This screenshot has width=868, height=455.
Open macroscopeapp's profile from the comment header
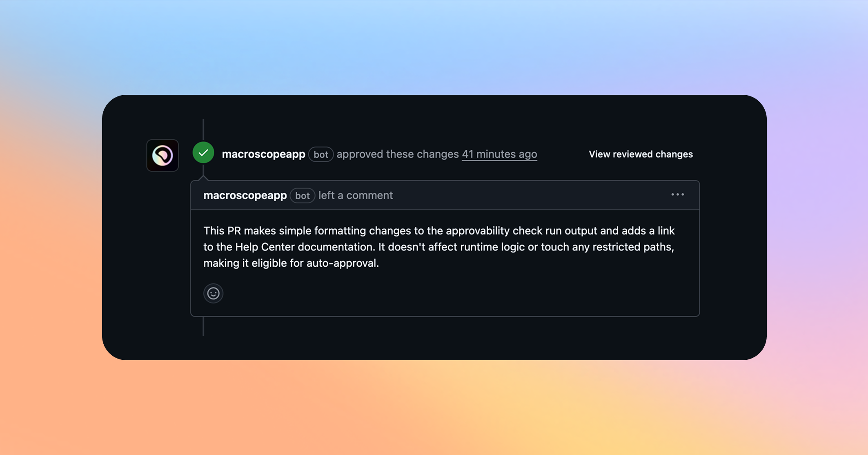tap(245, 195)
